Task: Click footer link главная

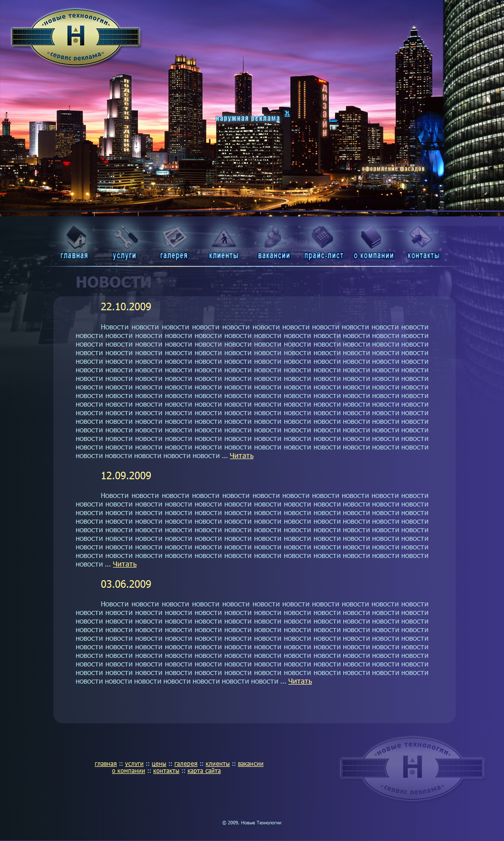Action: tap(106, 764)
